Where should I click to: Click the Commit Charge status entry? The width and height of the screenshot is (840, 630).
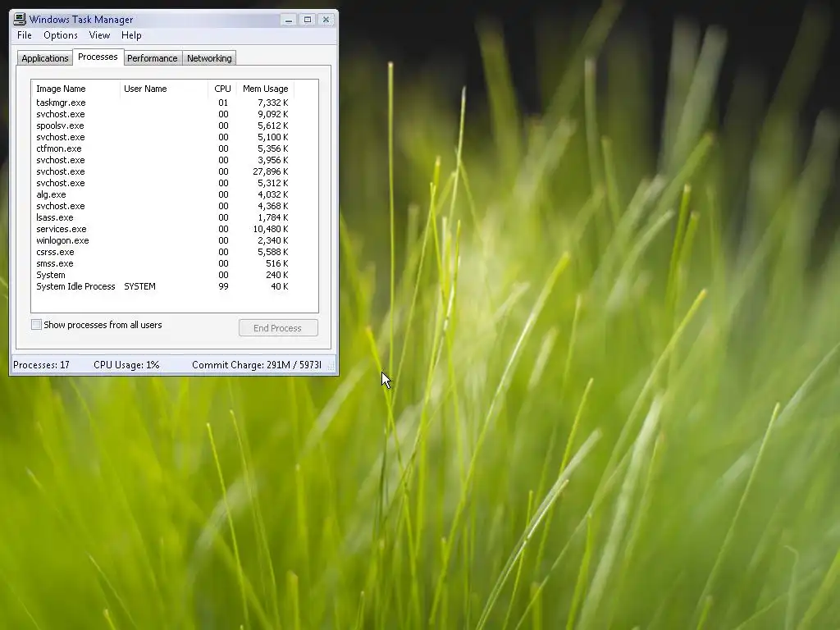click(x=257, y=365)
